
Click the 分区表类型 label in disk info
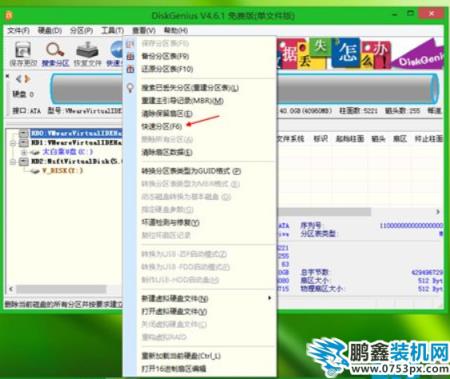(319, 233)
